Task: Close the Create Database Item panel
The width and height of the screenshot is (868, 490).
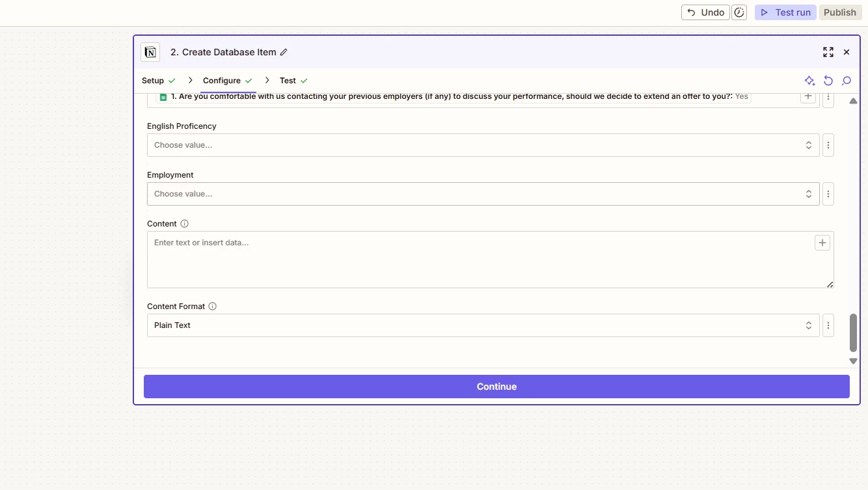Action: (x=847, y=52)
